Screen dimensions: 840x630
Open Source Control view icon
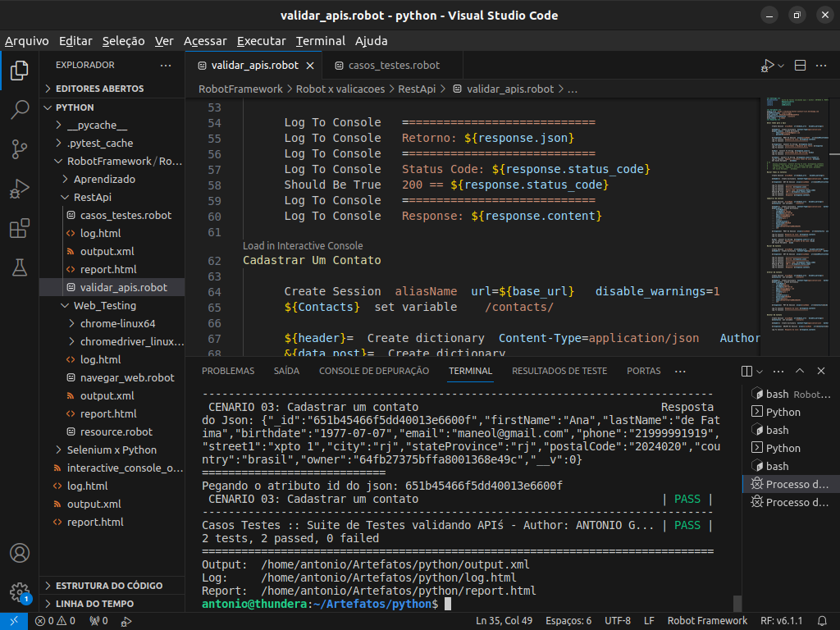[18, 149]
